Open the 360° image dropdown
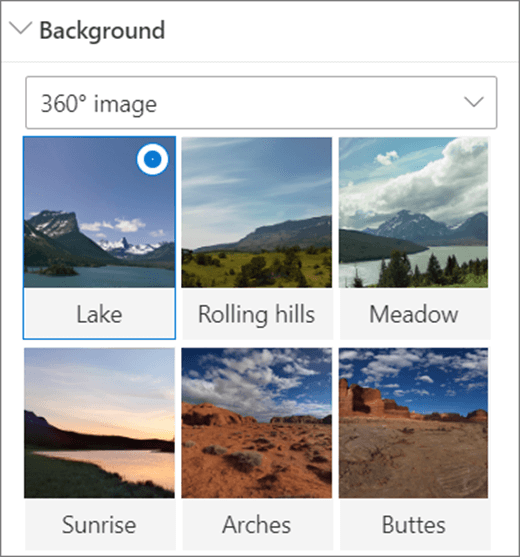The height and width of the screenshot is (557, 520). click(261, 103)
